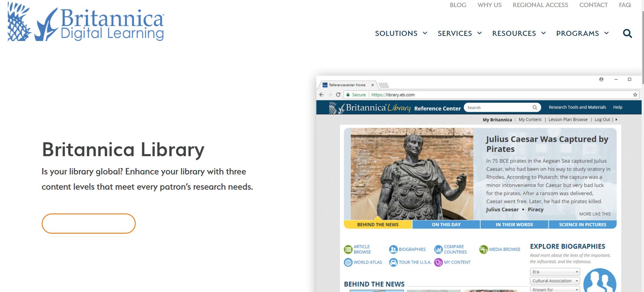Click the Julius Caesar statue image

click(412, 174)
